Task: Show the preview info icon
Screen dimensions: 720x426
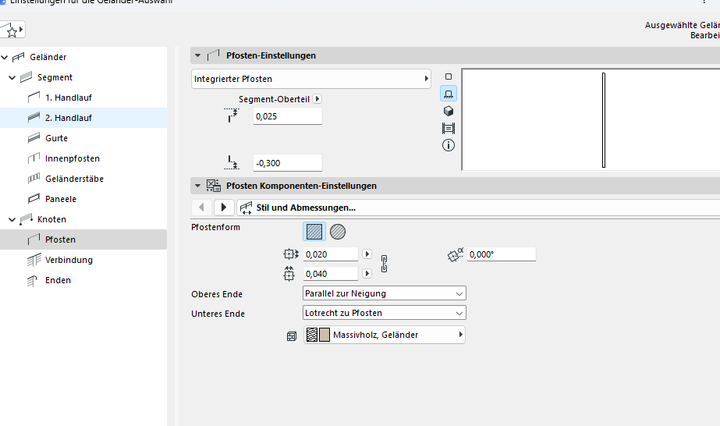Action: 449,146
